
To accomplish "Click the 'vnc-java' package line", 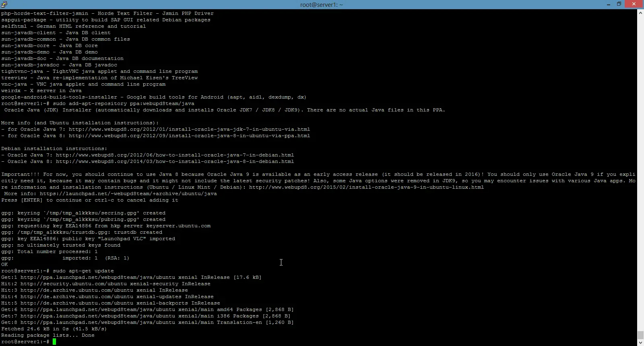I will pos(83,84).
